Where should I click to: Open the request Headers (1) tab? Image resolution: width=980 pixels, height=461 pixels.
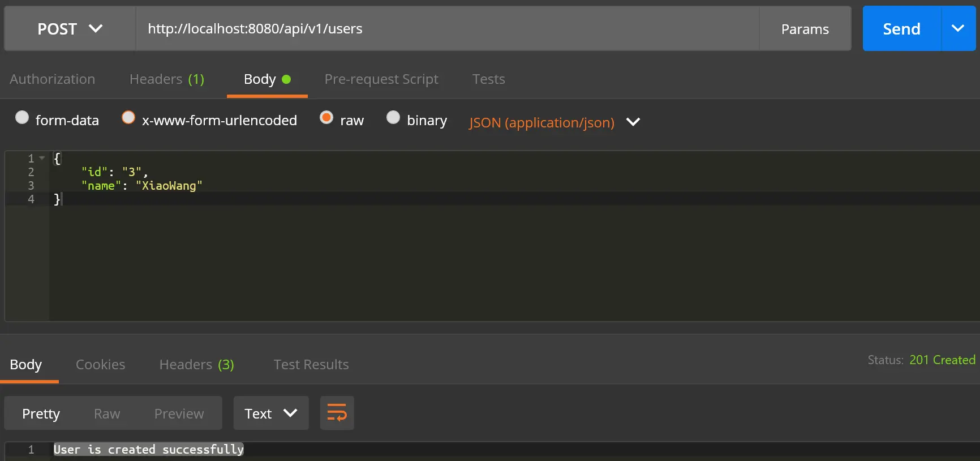[x=167, y=79]
